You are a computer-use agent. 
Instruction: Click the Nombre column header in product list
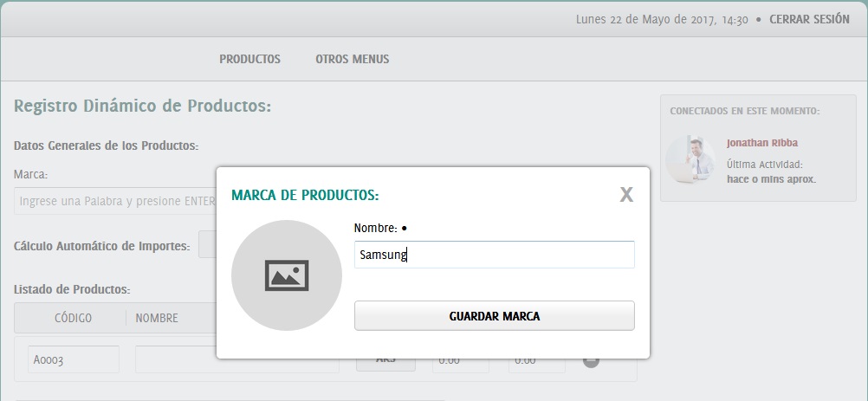[157, 318]
